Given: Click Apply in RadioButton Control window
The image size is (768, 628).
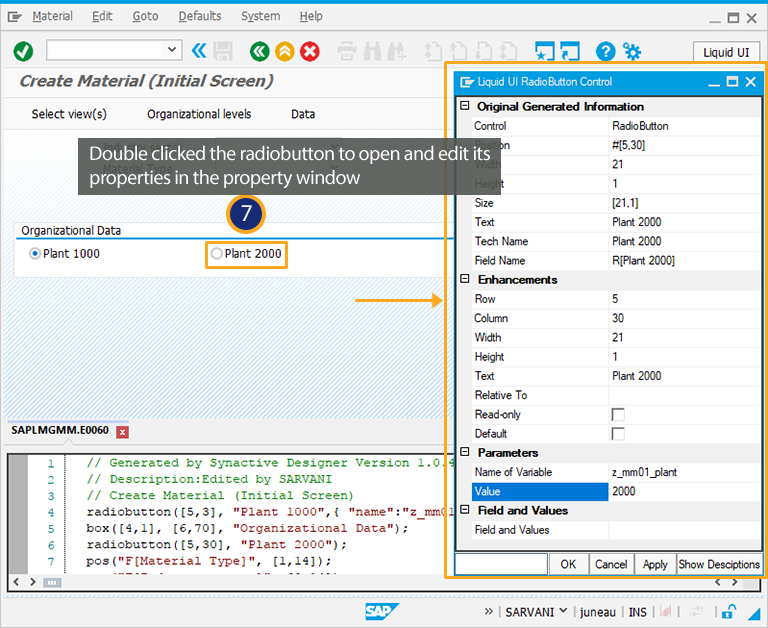Looking at the screenshot, I should tap(655, 564).
